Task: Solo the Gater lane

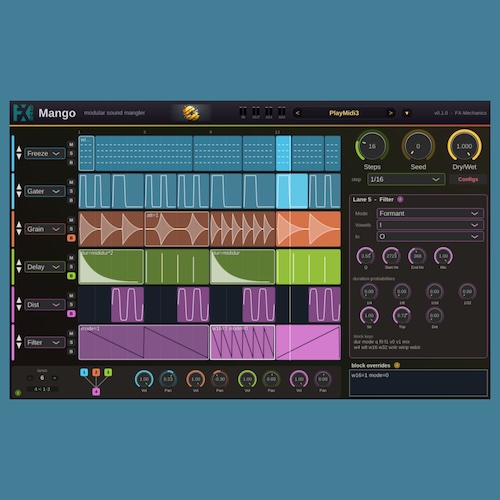Action: [71, 191]
